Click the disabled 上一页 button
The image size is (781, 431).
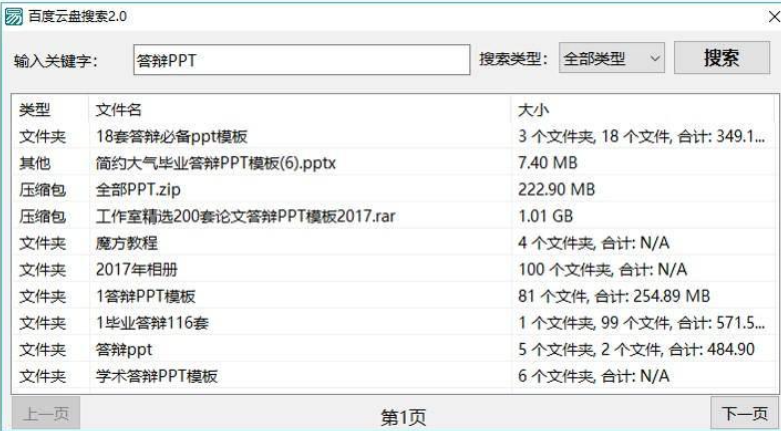pos(46,414)
